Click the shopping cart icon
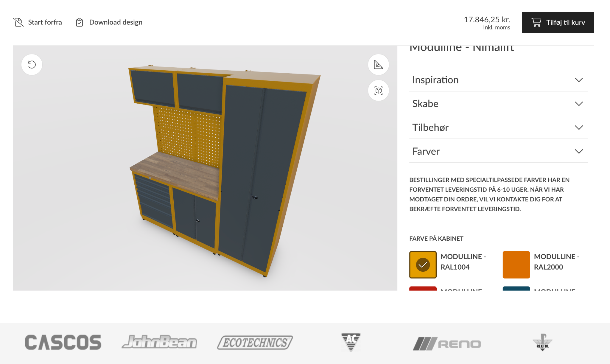Viewport: 610px width, 364px height. click(536, 22)
